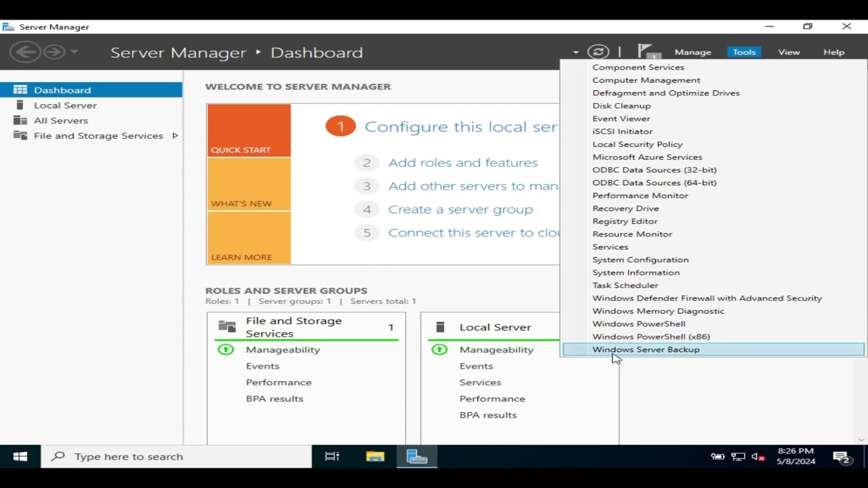Click the Server Manager taskbar icon
This screenshot has height=488, width=868.
point(417,456)
